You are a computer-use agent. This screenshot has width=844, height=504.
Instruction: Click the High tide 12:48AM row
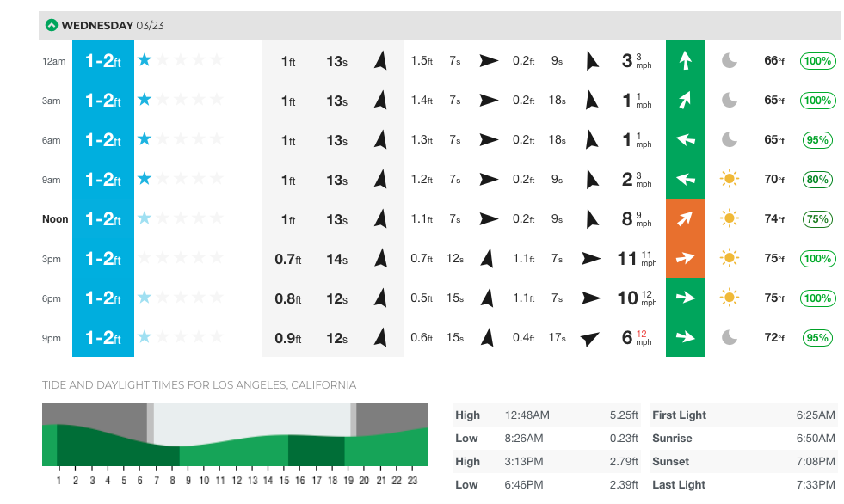tap(546, 415)
